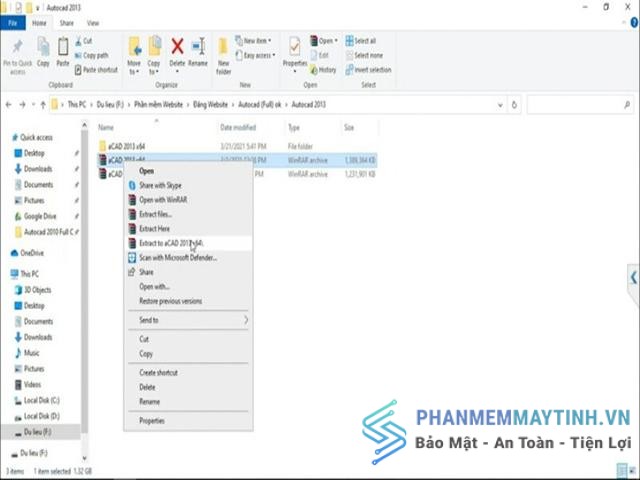The height and width of the screenshot is (480, 640).
Task: Click Pin to Quick access icon
Action: pyautogui.click(x=18, y=47)
